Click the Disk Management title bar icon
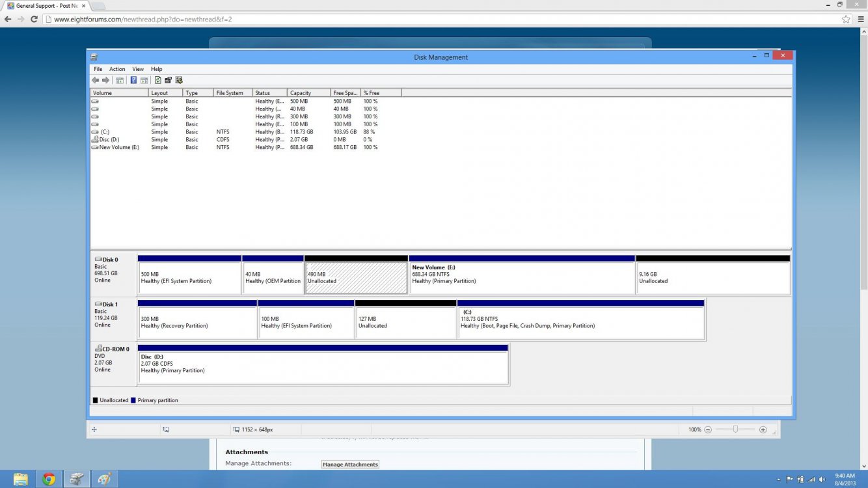The height and width of the screenshot is (488, 868). point(94,57)
